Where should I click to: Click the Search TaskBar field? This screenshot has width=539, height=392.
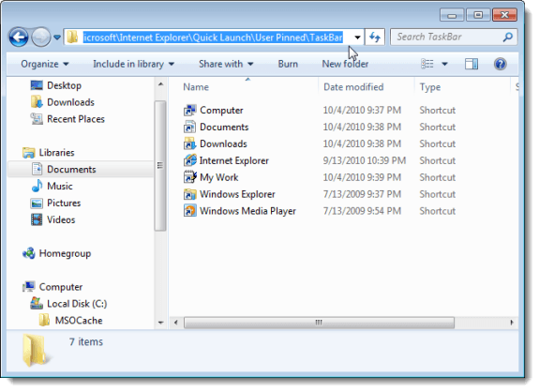[x=454, y=38]
